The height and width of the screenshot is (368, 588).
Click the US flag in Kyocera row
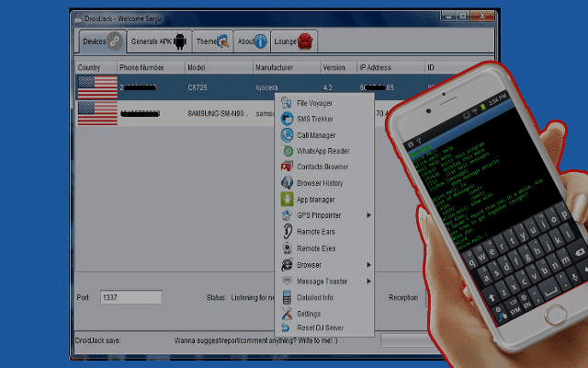point(97,87)
